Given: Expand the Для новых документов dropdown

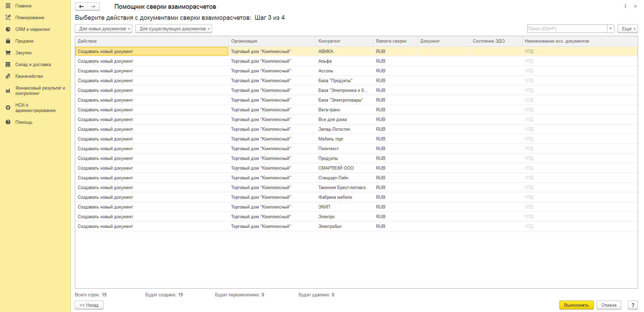Looking at the screenshot, I should coord(103,28).
